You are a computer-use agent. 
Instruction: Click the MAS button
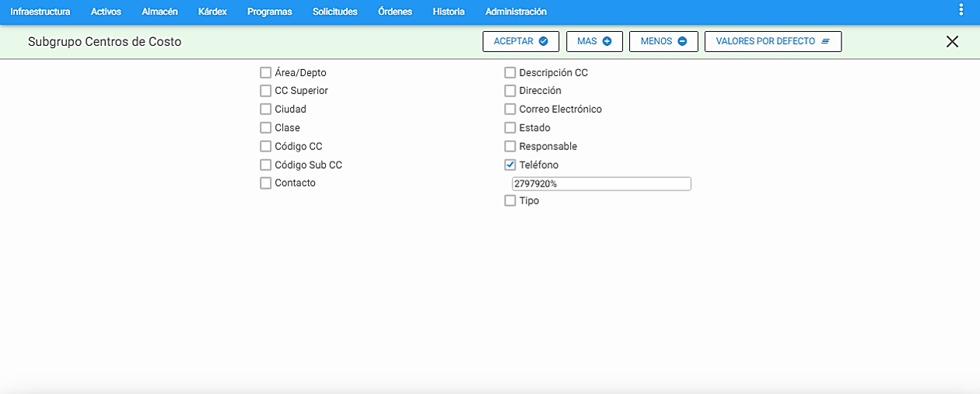[594, 41]
